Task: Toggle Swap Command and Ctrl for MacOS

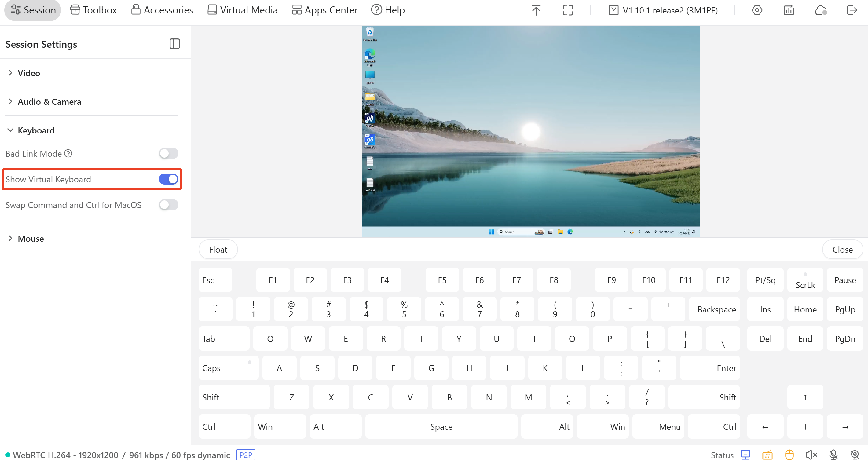Action: tap(168, 205)
